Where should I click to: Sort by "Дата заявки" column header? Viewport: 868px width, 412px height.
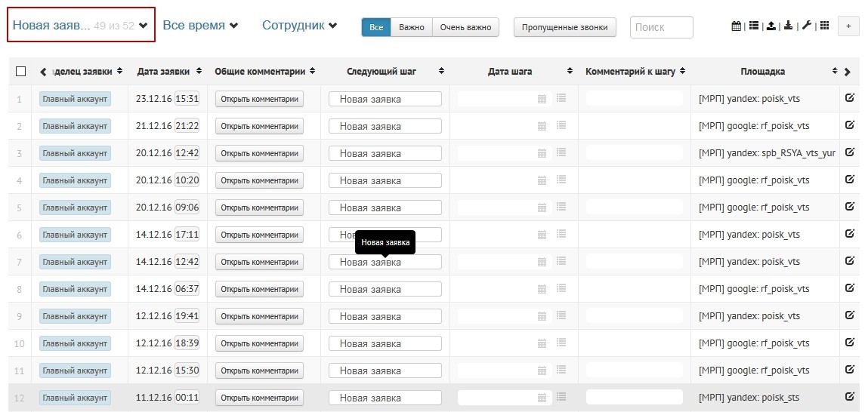[169, 72]
